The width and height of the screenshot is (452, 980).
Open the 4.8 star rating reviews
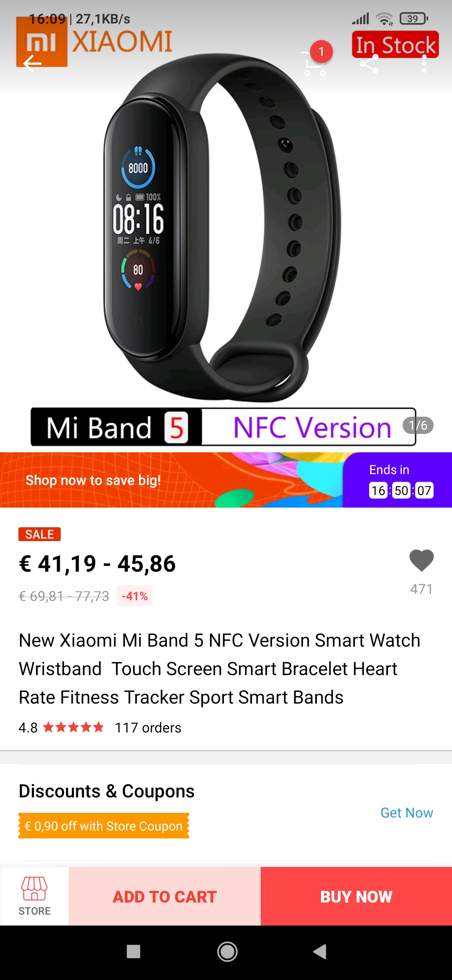tap(61, 727)
